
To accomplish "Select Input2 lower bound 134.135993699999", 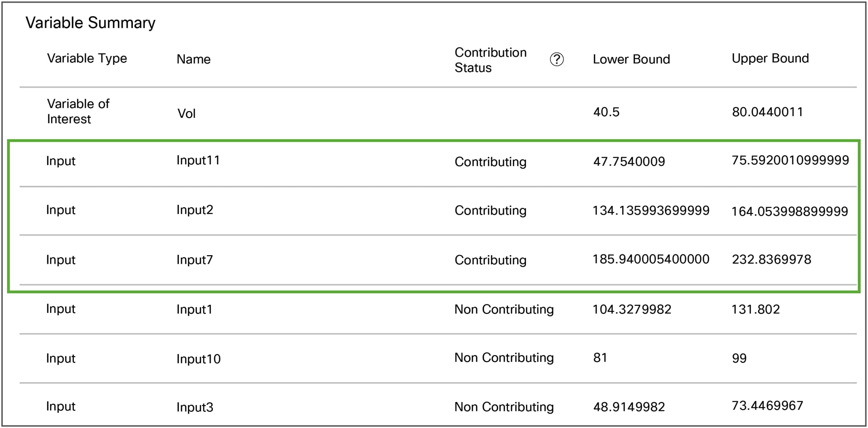I will [x=651, y=210].
